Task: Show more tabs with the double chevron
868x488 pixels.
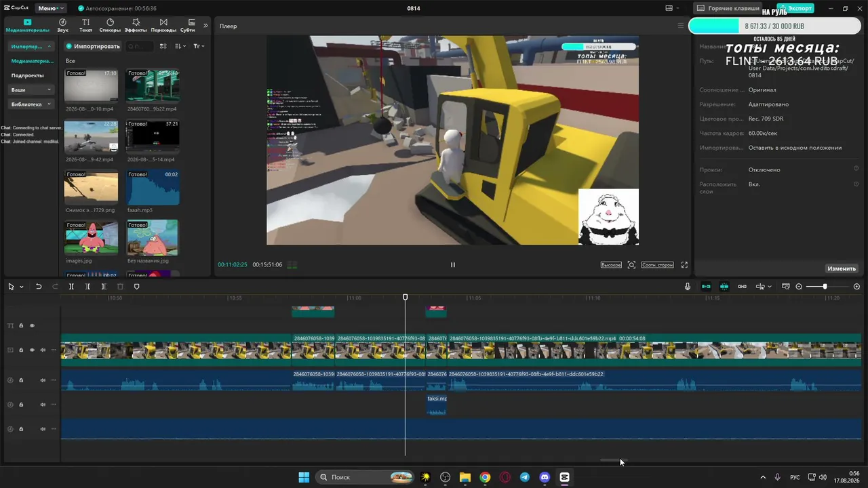Action: [205, 26]
